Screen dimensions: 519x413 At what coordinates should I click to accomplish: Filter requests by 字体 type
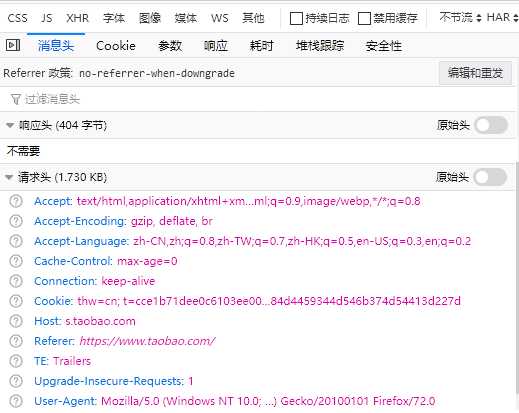click(x=114, y=18)
